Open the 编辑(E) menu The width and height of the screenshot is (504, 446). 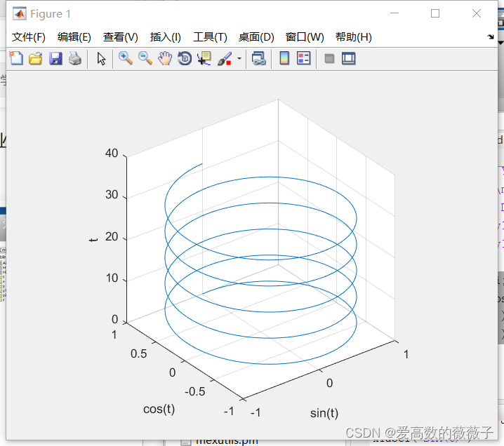click(74, 37)
